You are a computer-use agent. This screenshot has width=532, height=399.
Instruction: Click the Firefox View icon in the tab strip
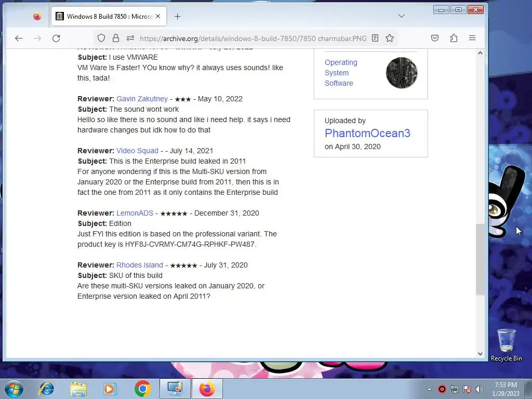coord(37,16)
